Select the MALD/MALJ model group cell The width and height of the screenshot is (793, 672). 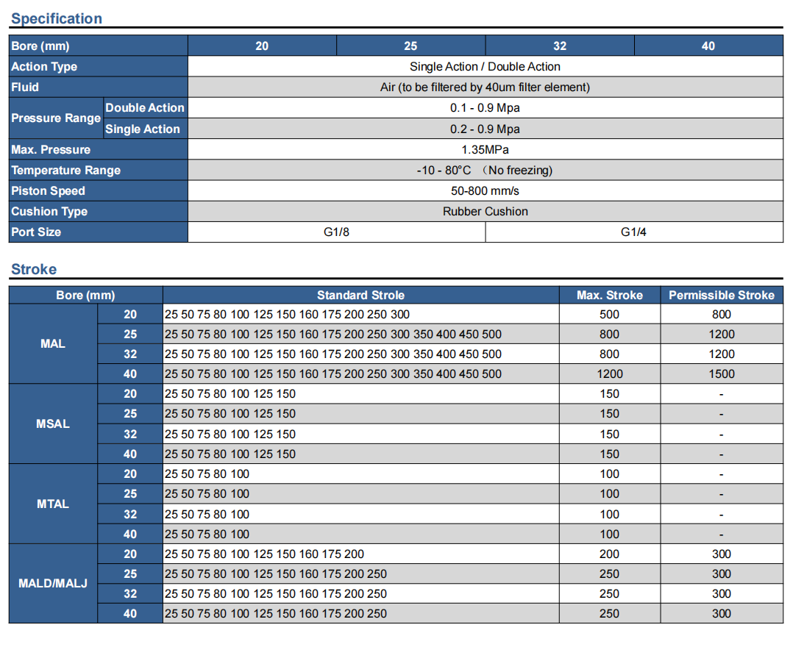[53, 584]
